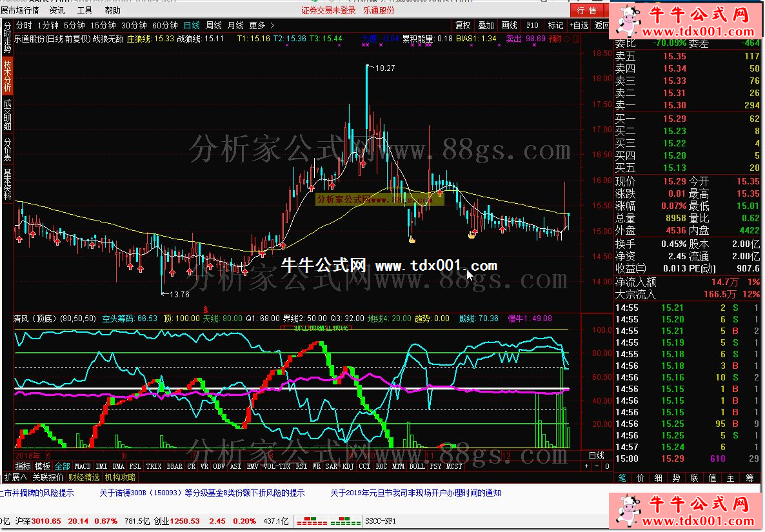The width and height of the screenshot is (765, 532).
Task: Open the 资讯 menu
Action: [x=57, y=10]
